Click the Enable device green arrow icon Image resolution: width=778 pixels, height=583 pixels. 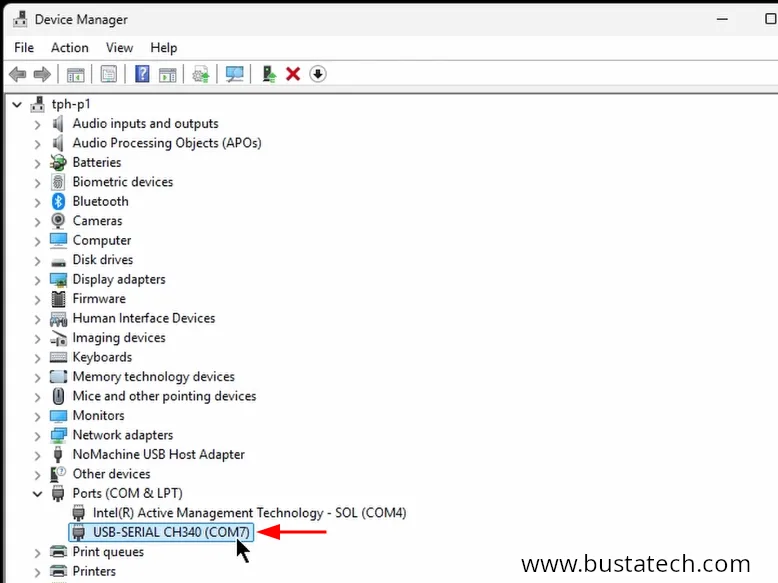[269, 74]
